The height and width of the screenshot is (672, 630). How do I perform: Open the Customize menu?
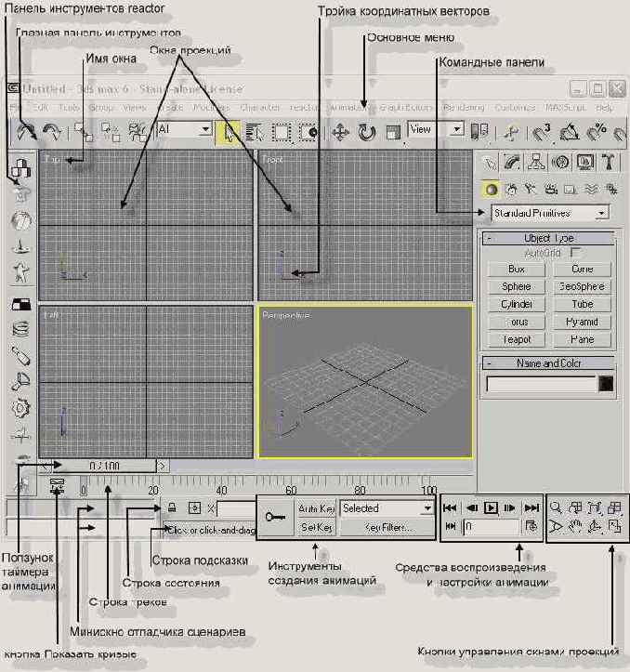click(x=515, y=108)
